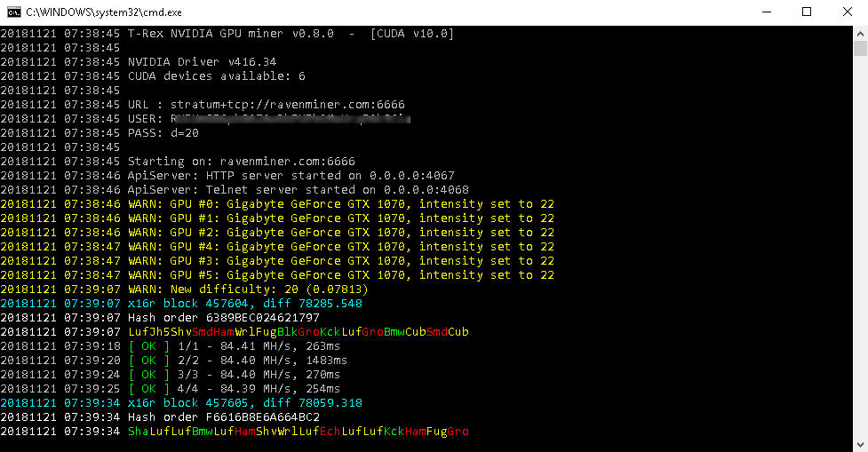Minimize the cmd.exe window
868x452 pixels.
click(767, 12)
